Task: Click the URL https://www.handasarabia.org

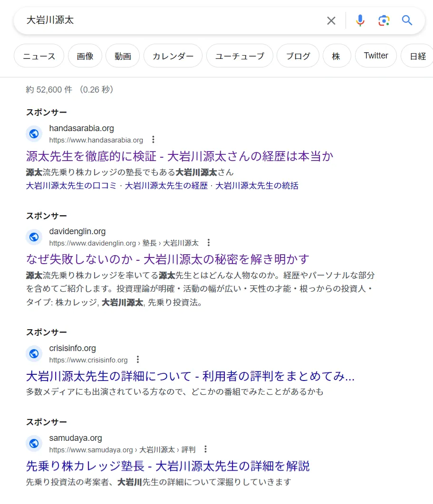Action: [96, 140]
